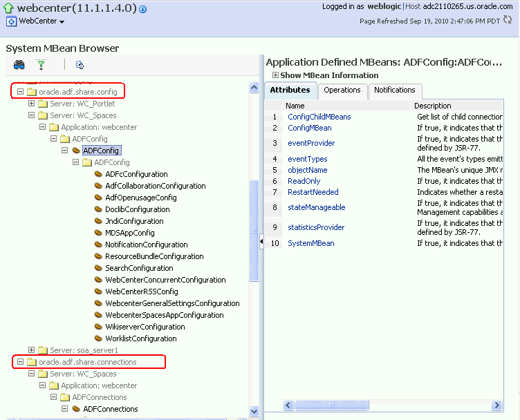This screenshot has height=420, width=520.
Task: Open the SystemMBean attribute link
Action: (x=310, y=243)
